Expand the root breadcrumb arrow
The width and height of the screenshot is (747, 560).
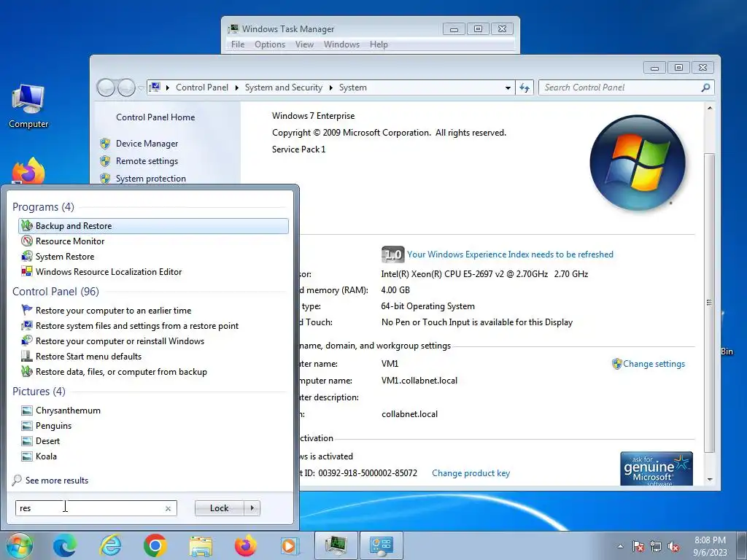tap(168, 87)
